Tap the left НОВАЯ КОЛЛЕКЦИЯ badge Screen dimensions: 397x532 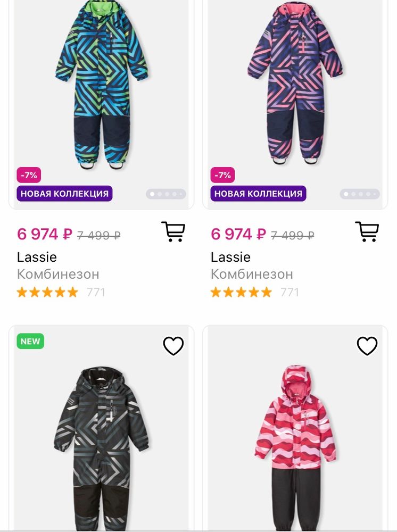[x=64, y=193]
